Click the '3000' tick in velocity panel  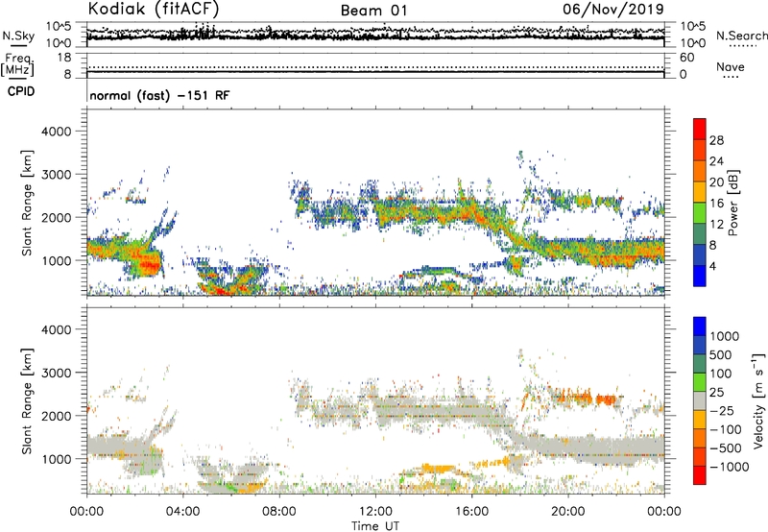pyautogui.click(x=56, y=373)
